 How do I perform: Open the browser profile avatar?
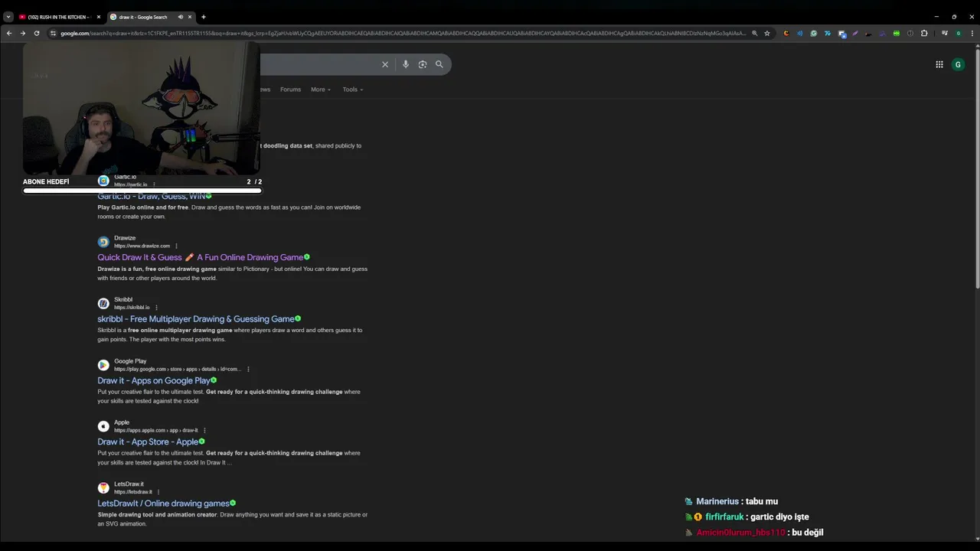click(958, 33)
